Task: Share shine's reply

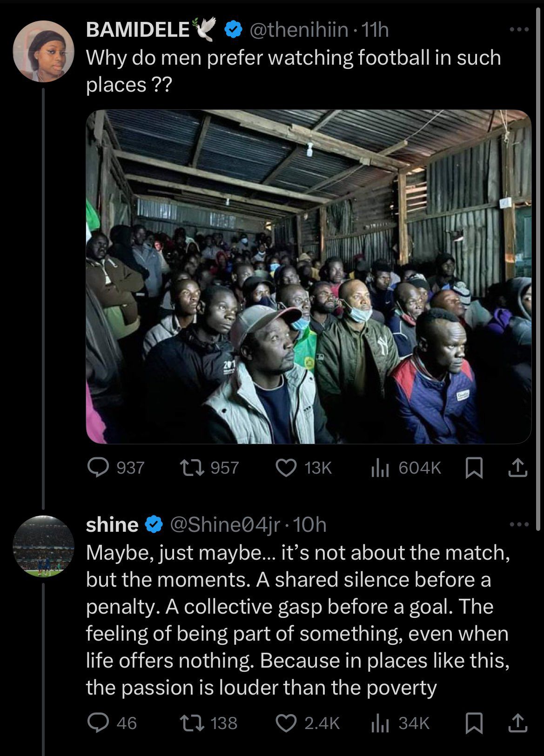Action: click(x=517, y=723)
